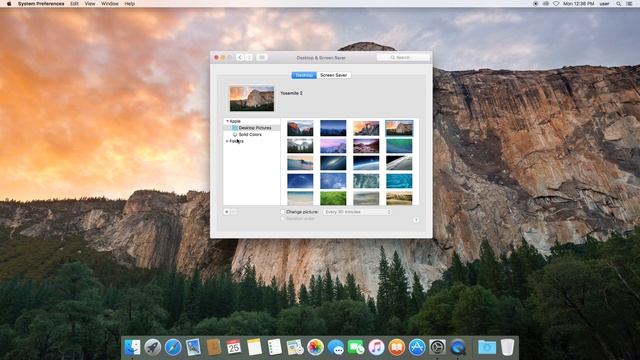Open Safari compass icon in dock
640x360 pixels.
pyautogui.click(x=173, y=347)
